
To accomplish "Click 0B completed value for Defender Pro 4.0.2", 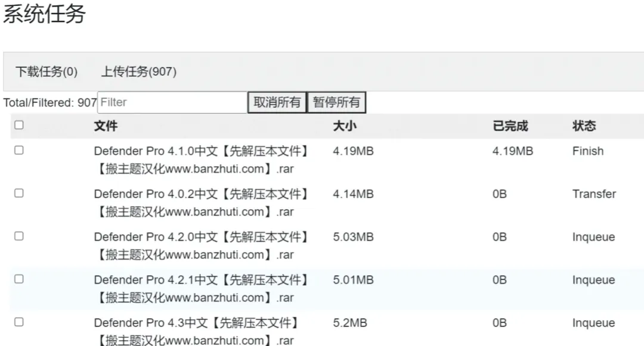I will click(x=500, y=194).
